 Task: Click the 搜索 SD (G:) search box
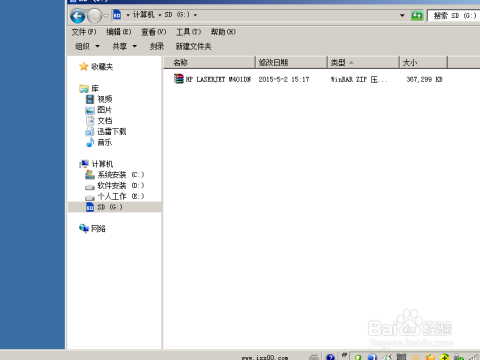click(454, 15)
